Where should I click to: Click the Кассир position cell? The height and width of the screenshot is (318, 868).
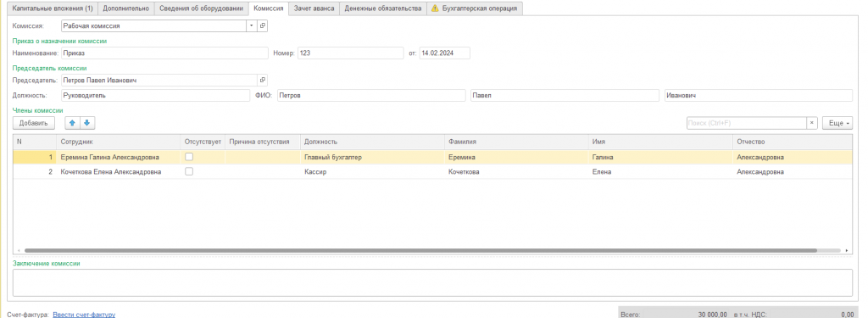(373, 172)
